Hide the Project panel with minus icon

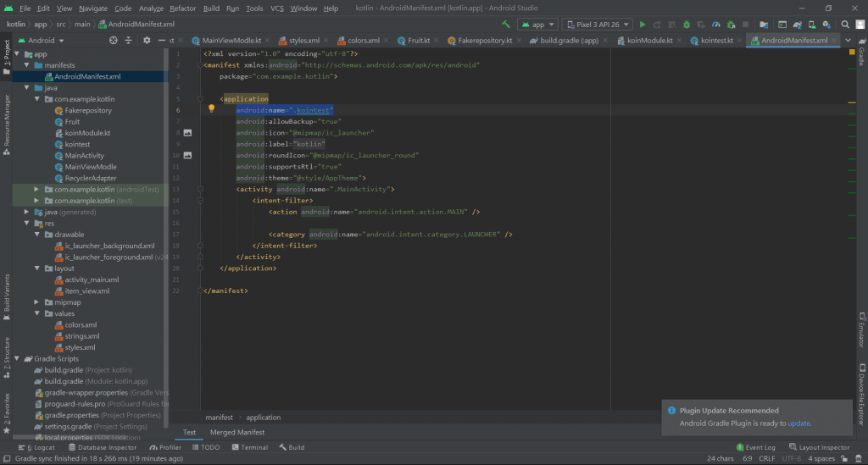(x=162, y=41)
